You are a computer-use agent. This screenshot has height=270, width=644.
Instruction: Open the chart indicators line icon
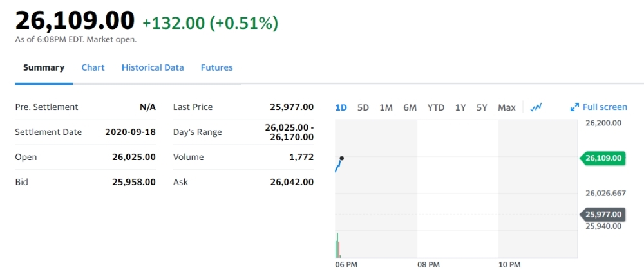536,107
